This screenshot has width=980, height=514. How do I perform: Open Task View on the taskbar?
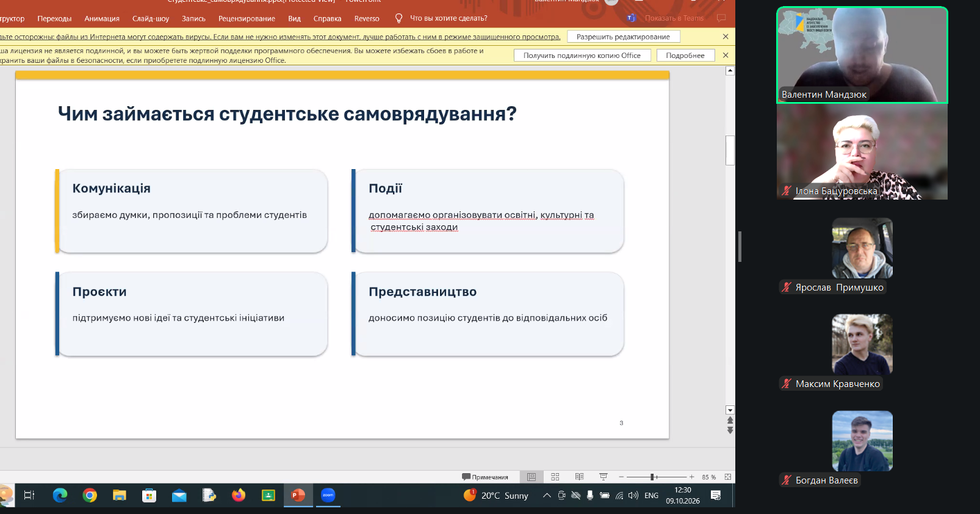29,495
